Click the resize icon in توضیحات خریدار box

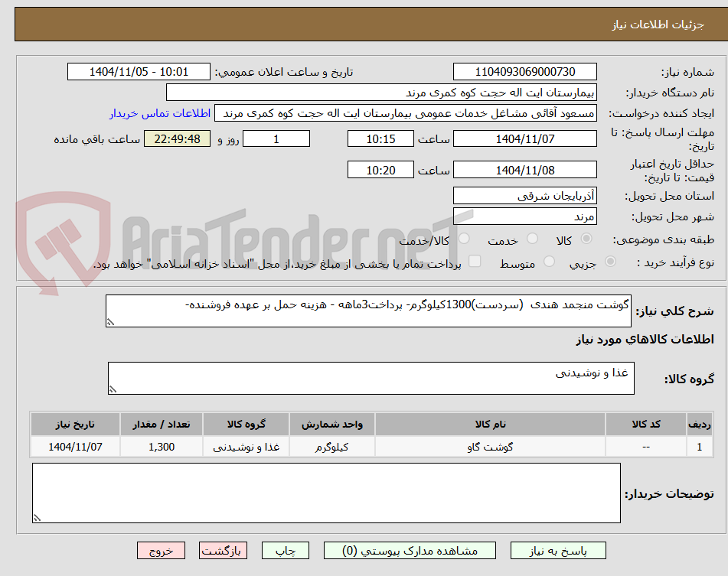tap(36, 517)
